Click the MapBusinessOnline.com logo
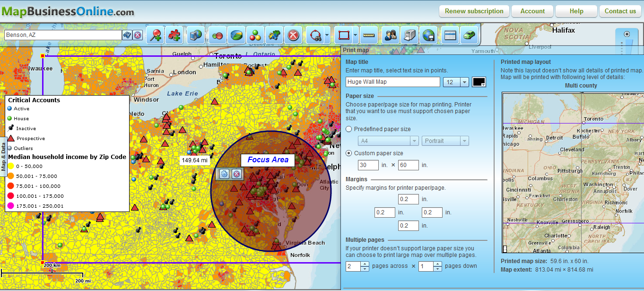The image size is (644, 291). tap(67, 11)
